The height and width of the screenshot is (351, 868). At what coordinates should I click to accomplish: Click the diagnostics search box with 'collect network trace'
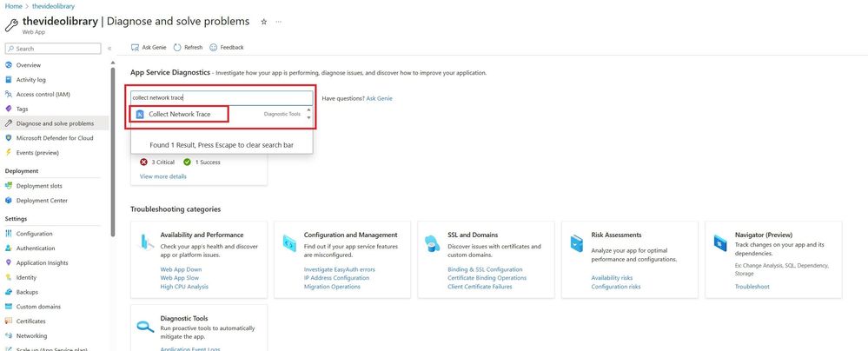222,98
